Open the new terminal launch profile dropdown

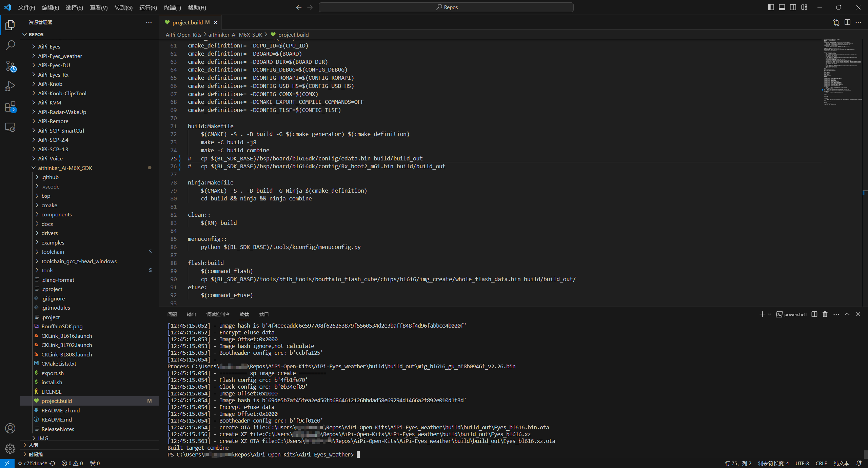(x=769, y=314)
